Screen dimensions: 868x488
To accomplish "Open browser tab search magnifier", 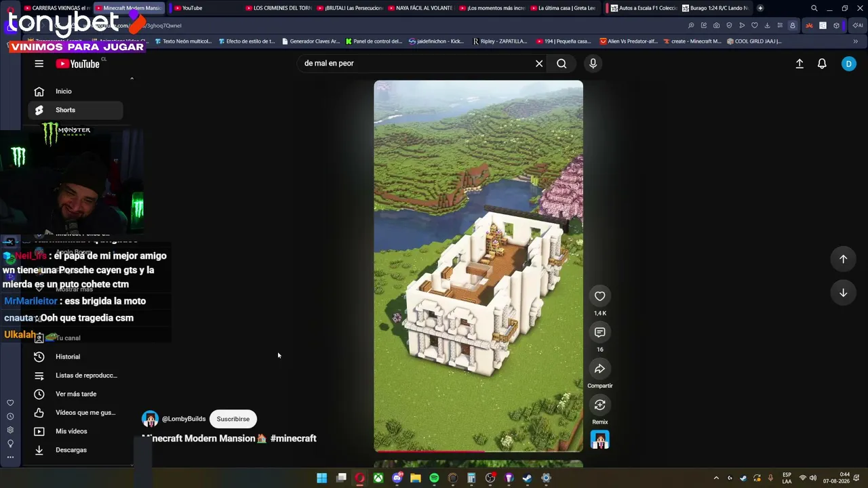I will (814, 8).
